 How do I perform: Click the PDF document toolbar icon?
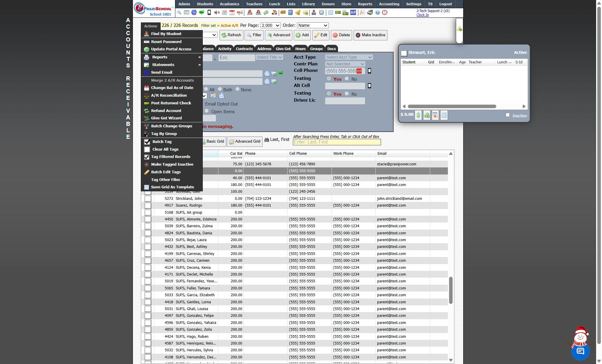362,12
